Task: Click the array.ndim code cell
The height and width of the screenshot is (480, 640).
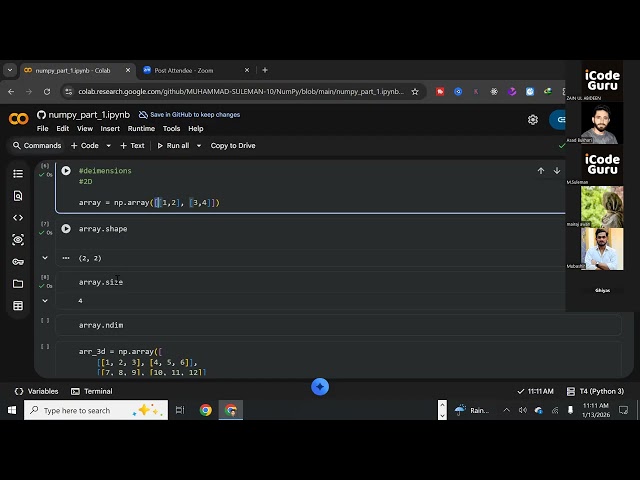Action: tap(339, 325)
